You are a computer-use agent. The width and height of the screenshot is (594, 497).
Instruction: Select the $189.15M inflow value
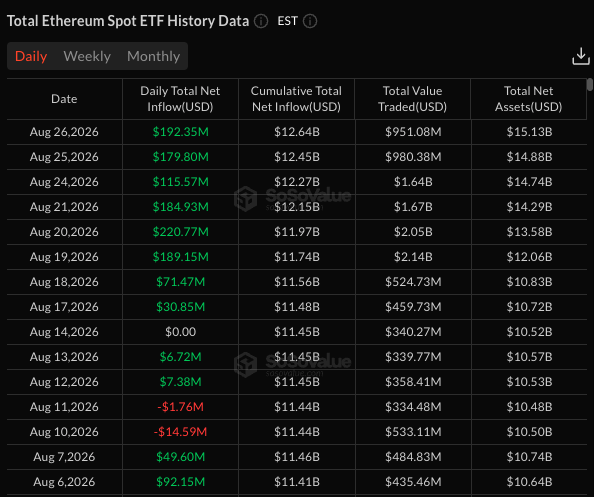coord(180,257)
